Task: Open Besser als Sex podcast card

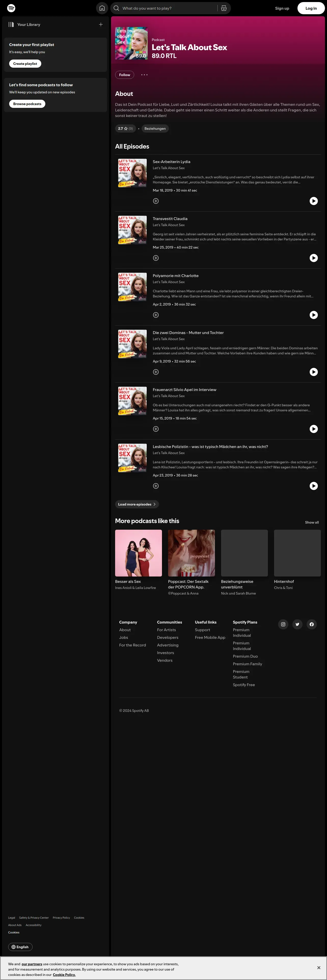Action: coord(139,560)
